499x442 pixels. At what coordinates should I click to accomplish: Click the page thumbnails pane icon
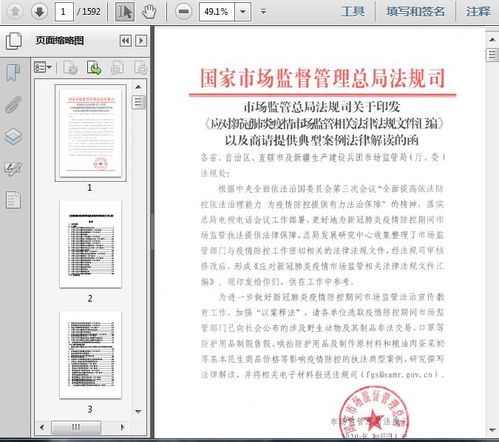click(x=14, y=41)
